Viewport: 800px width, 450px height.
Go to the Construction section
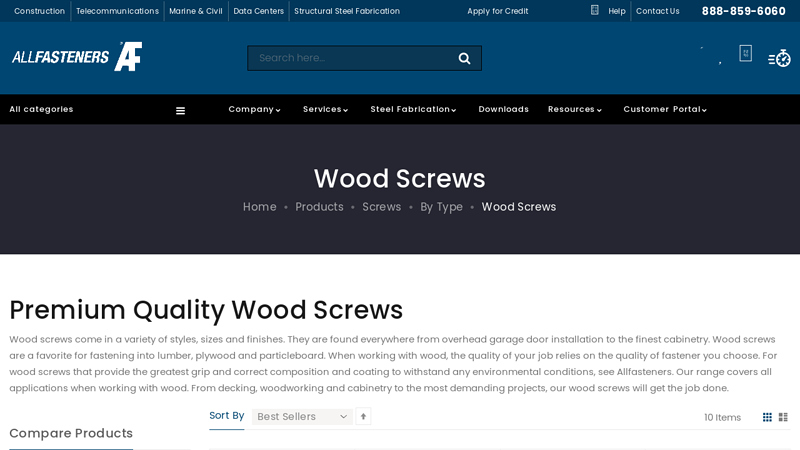[39, 11]
